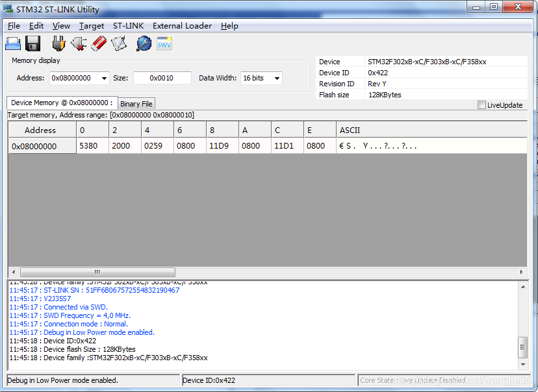Select memory cell 11D1
Viewport: 538px width, 392px height.
(287, 146)
